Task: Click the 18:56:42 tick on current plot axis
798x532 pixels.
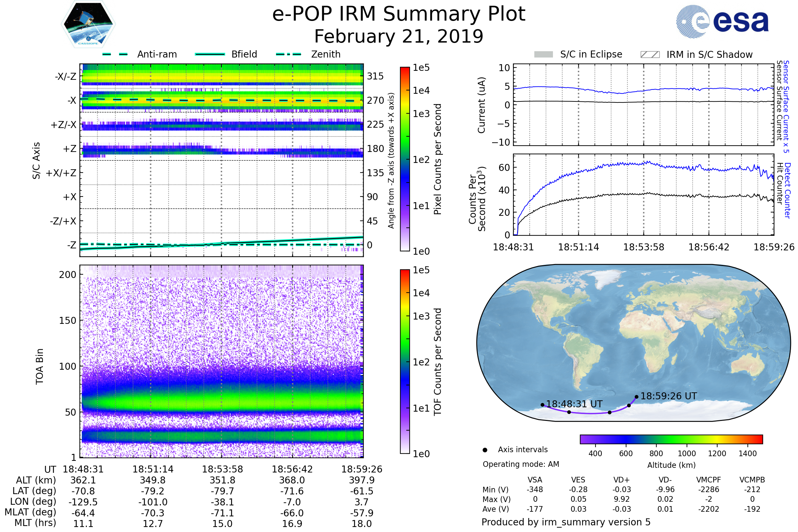Action: coord(709,247)
